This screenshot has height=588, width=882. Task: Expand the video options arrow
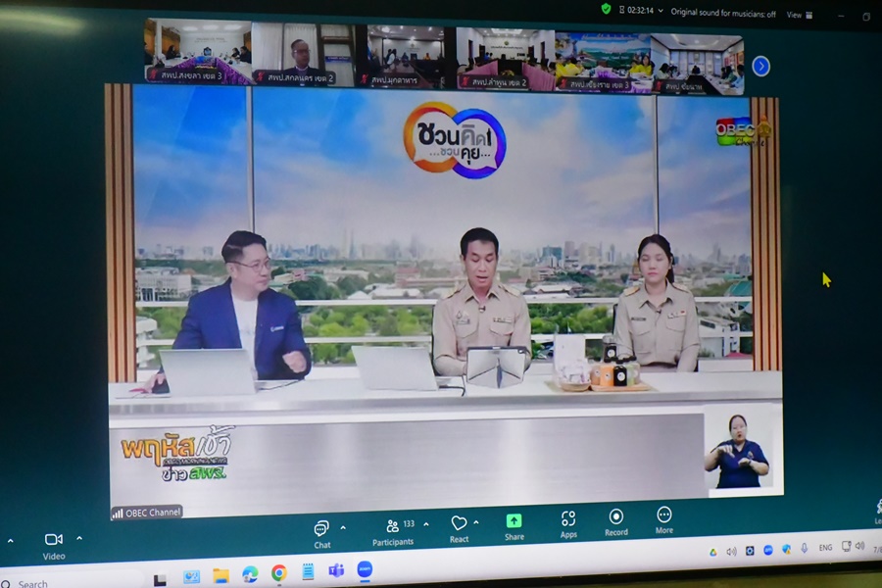coord(79,538)
